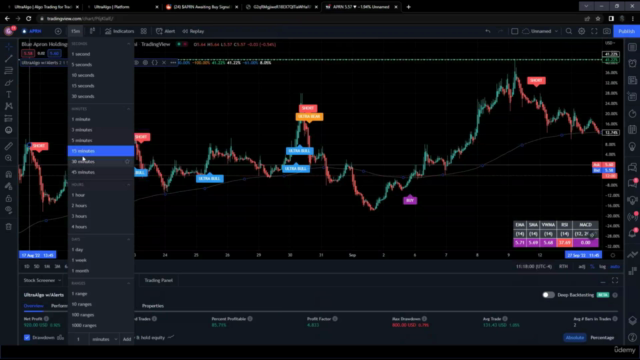Lock all drawing tools

point(9,198)
